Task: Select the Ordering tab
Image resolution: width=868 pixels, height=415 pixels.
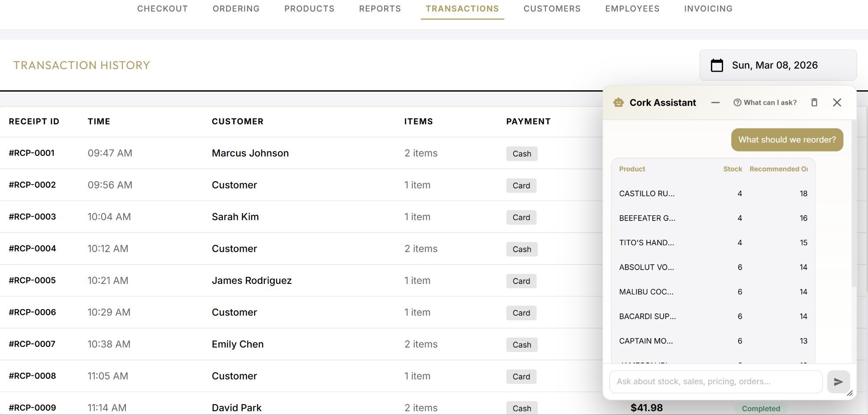Action: pyautogui.click(x=236, y=8)
